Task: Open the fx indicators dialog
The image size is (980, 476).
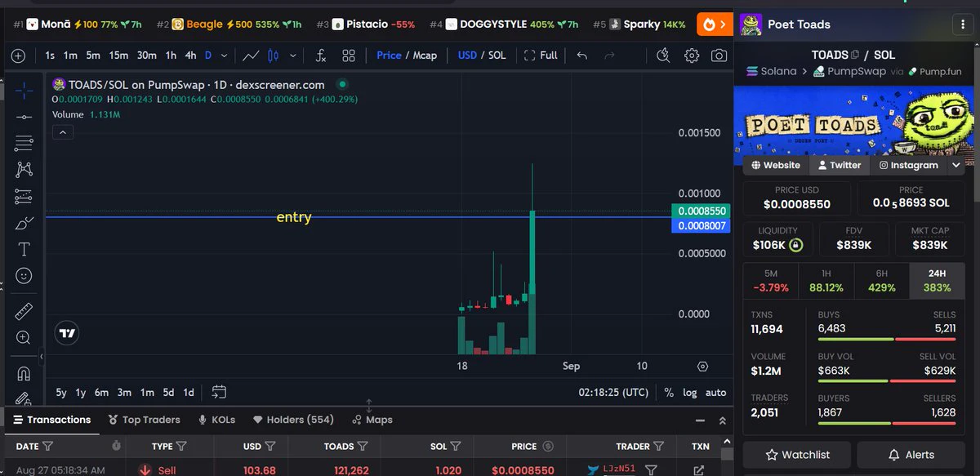Action: pyautogui.click(x=320, y=56)
